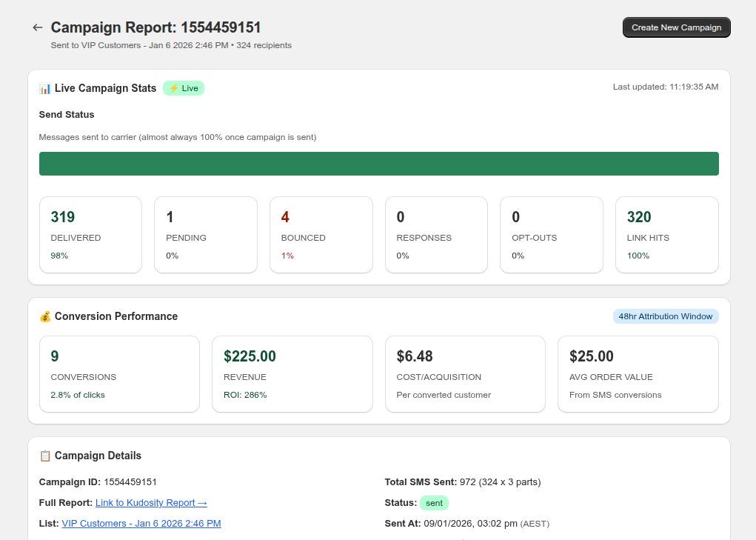Select the Responses stat card

click(436, 235)
